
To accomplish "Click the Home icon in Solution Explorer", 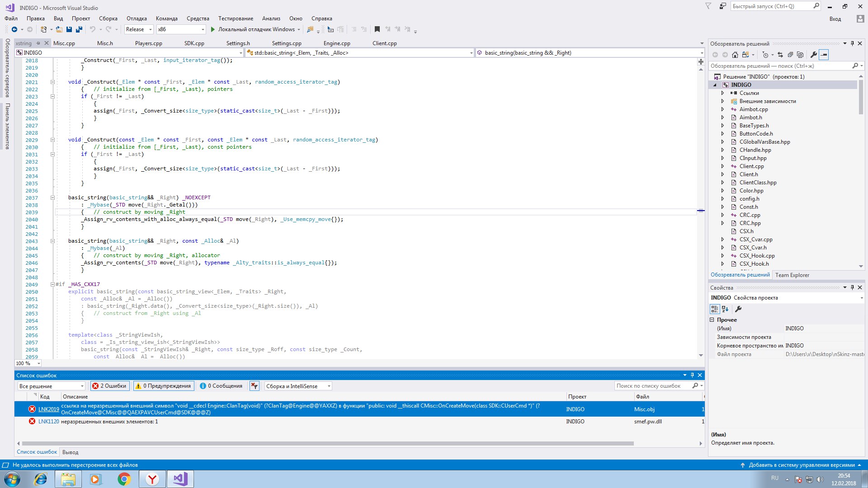I will coord(735,55).
